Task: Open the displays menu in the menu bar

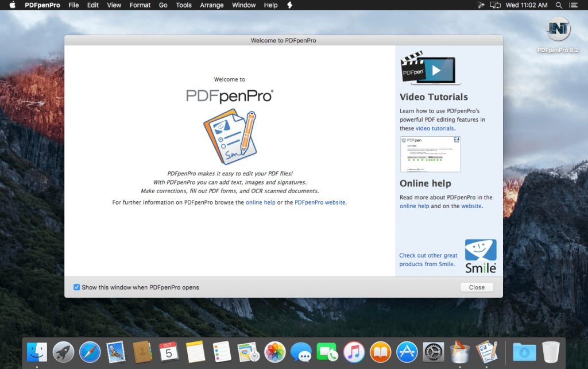Action: (x=496, y=5)
